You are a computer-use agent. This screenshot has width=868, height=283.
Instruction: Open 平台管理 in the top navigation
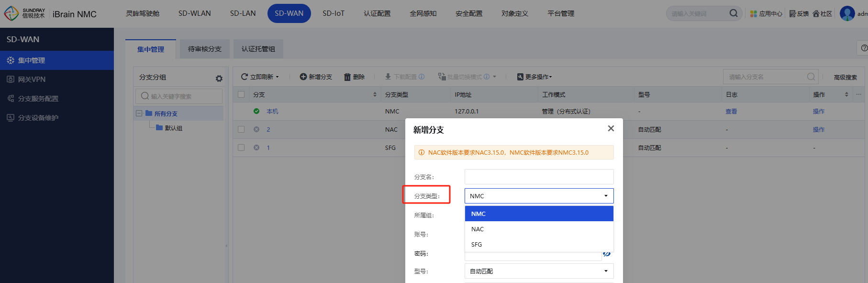[561, 13]
